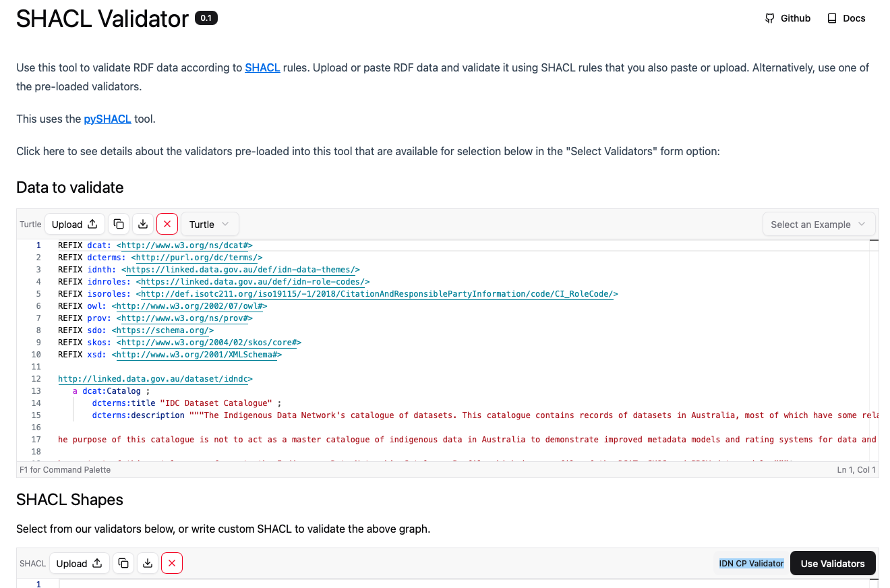Screen dimensions: 890x588
Task: Click the CI_RoleCode URL on line 5
Action: 376,294
